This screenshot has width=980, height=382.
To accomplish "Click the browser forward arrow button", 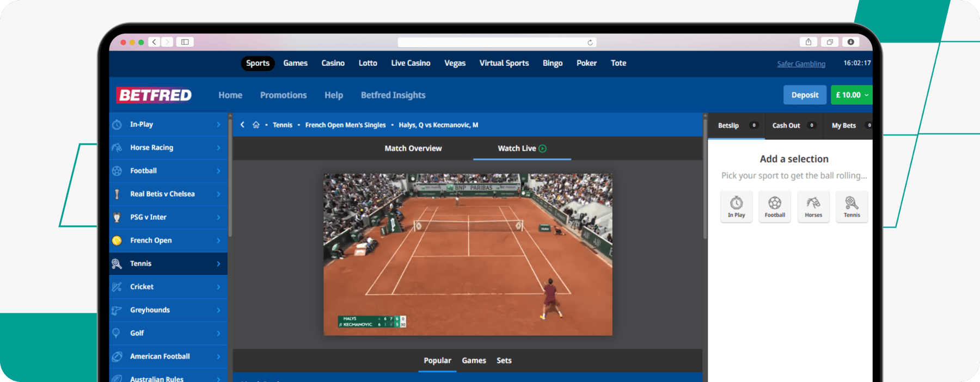I will point(168,42).
